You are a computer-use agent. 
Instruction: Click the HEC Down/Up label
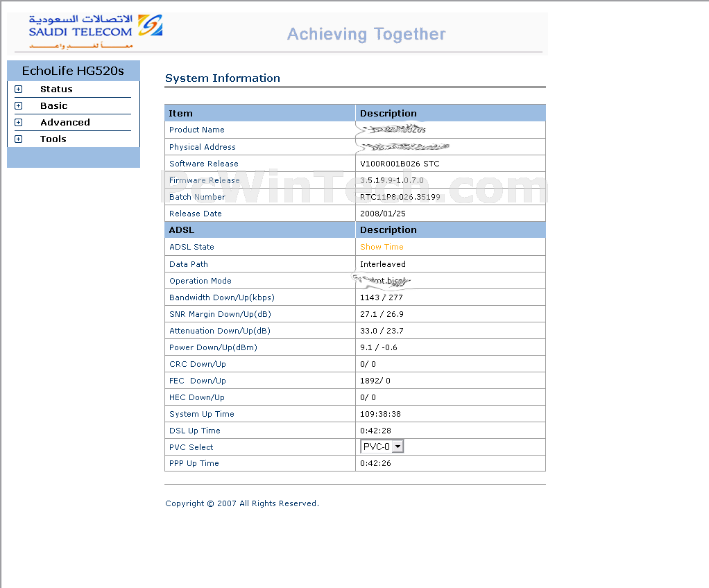(197, 398)
